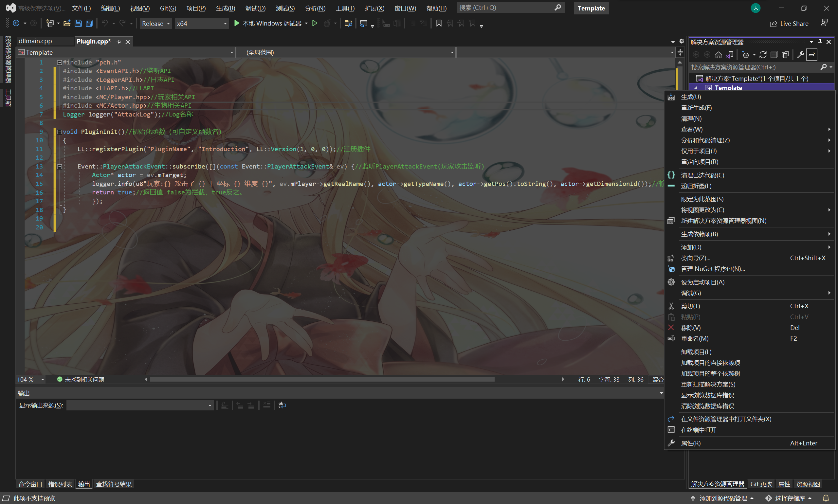Image resolution: width=838 pixels, height=504 pixels.
Task: Click the split editor icon above the scrollbar
Action: click(x=680, y=52)
